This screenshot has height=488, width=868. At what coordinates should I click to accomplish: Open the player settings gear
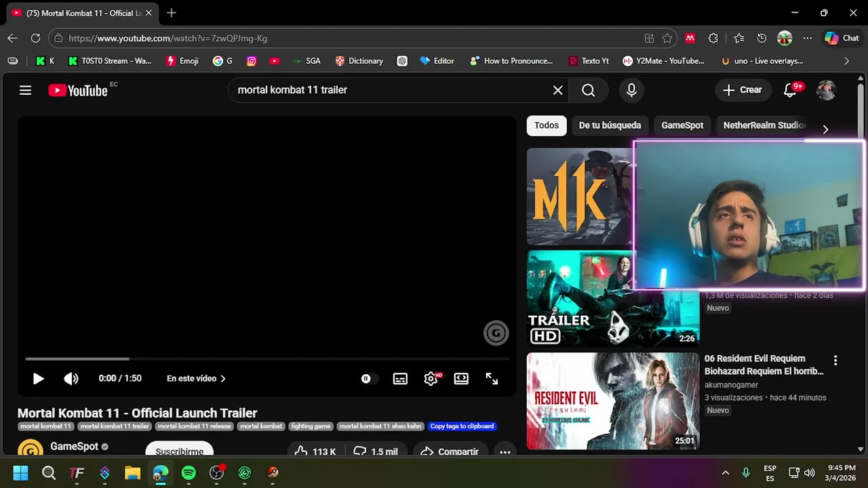(431, 379)
